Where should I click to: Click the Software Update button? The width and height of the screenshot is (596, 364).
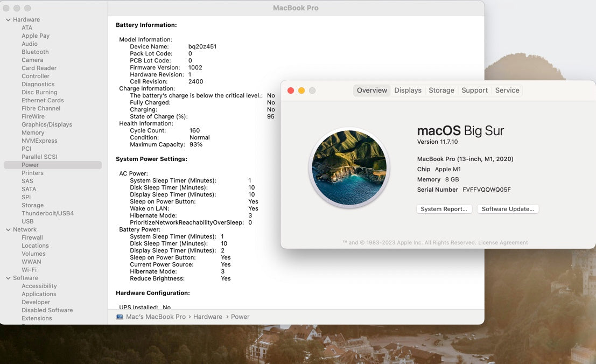[x=508, y=209]
